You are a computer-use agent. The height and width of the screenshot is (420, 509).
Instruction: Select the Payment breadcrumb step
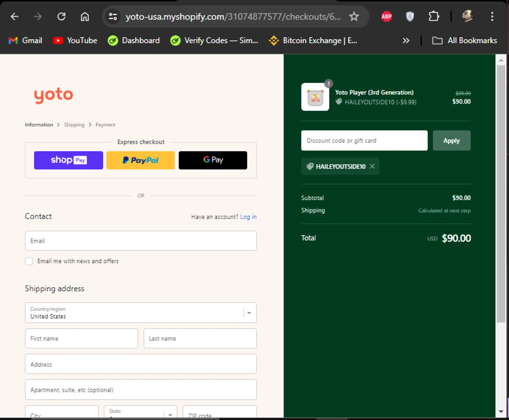tap(106, 125)
